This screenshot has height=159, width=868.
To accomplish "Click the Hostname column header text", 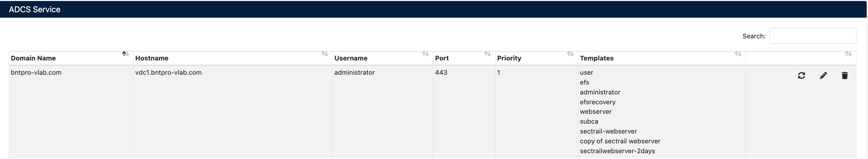I will [152, 58].
